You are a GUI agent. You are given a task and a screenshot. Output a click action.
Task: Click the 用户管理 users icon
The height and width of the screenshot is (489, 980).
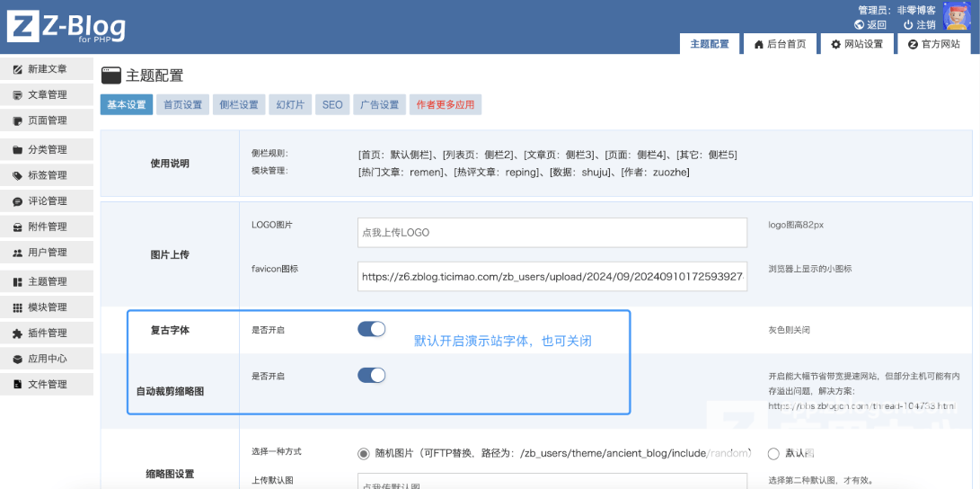18,253
